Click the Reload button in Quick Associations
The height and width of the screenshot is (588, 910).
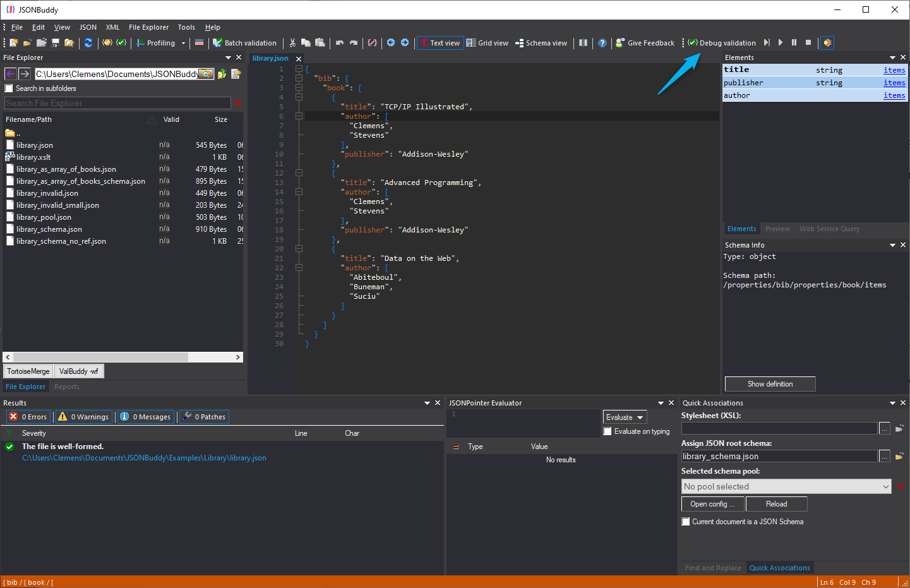776,504
